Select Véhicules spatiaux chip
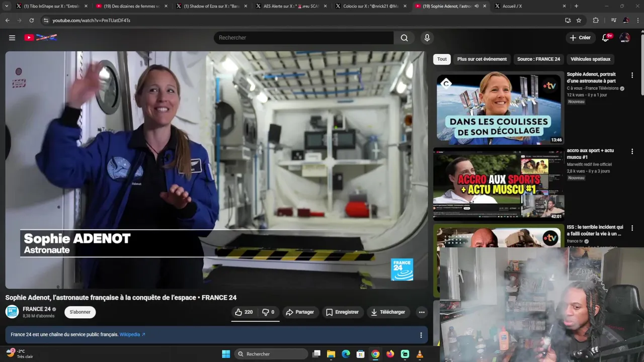The image size is (644, 362). (590, 59)
